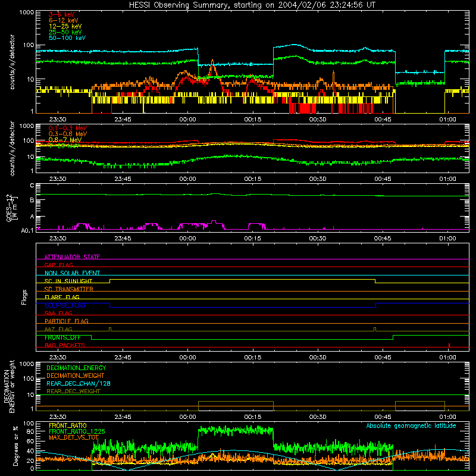Viewport: 476px width, 476px height.
Task: Click the red BAD_PACKETS spike near 01:00
Action: click(449, 345)
